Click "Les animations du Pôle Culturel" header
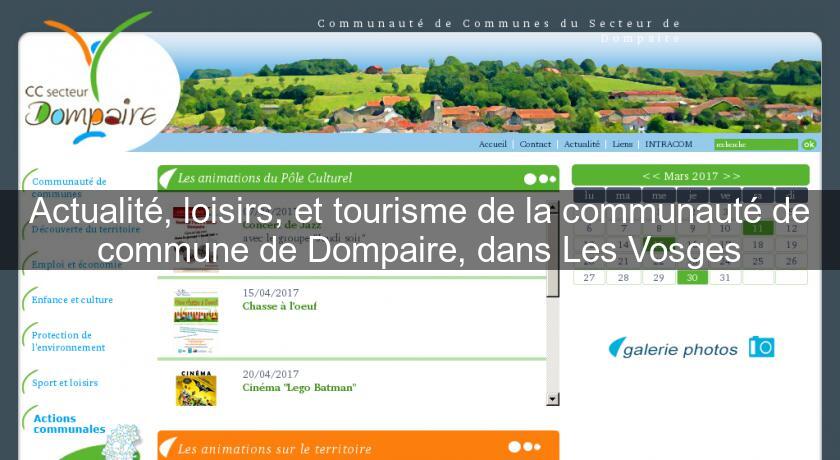The height and width of the screenshot is (460, 840). pos(265,178)
